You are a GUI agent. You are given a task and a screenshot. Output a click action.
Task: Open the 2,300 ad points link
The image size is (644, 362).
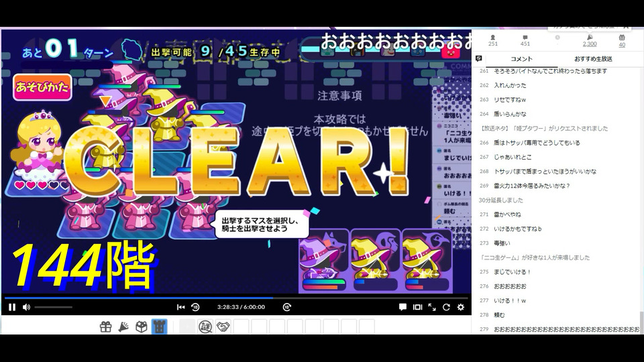tap(590, 41)
